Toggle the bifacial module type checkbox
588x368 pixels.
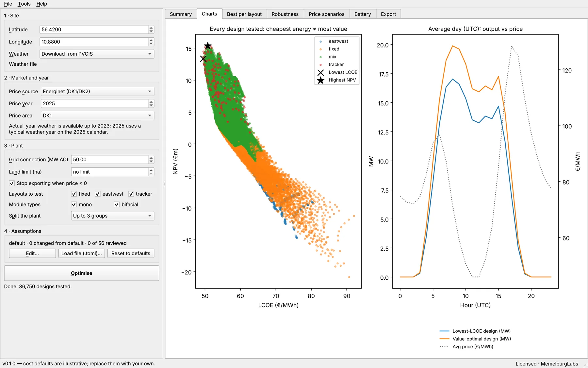[117, 204]
